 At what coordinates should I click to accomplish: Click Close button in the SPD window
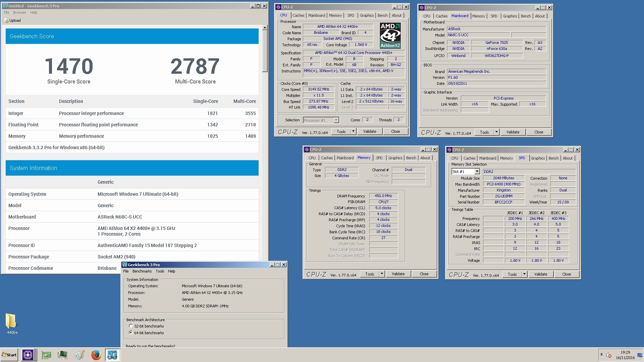click(x=567, y=274)
